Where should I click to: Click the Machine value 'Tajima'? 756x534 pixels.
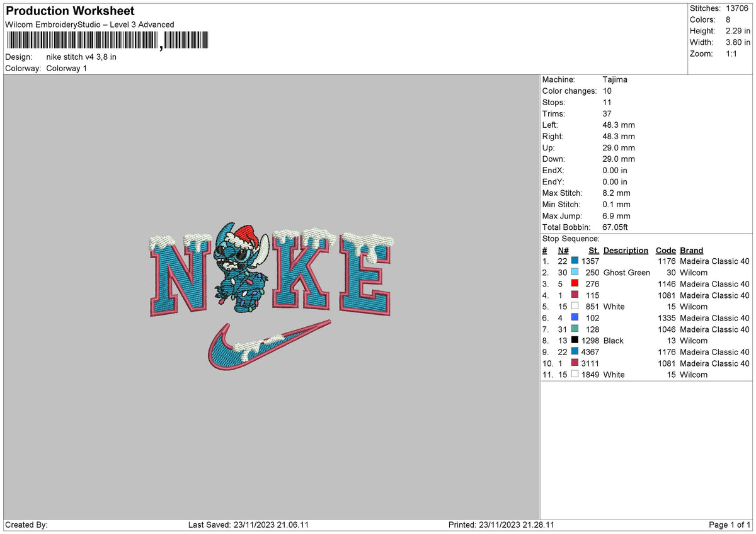click(615, 79)
